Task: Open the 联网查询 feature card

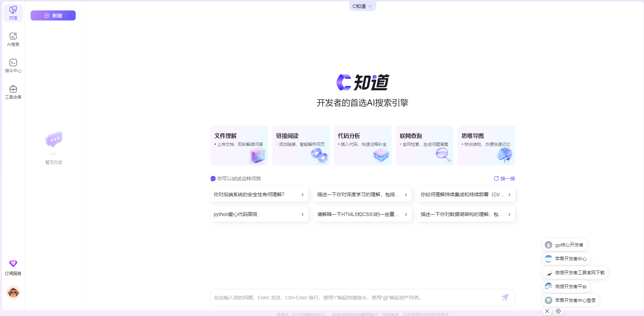Action: 425,145
